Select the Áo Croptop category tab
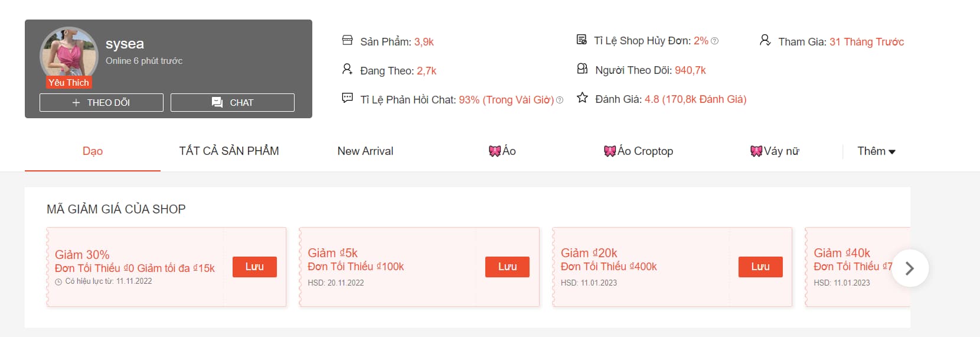Image resolution: width=980 pixels, height=337 pixels. pyautogui.click(x=638, y=151)
